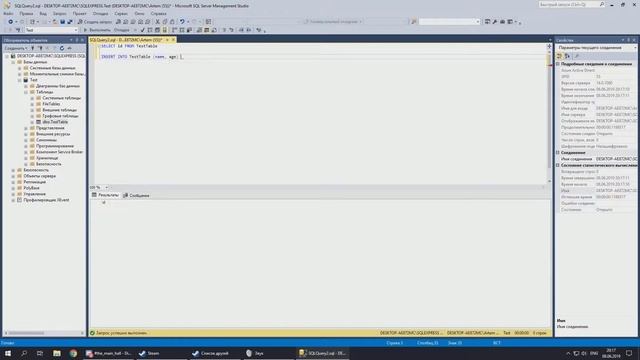Screen dimensions: 640x360
Task: Click the Отладка debug button
Action: pos(122,30)
